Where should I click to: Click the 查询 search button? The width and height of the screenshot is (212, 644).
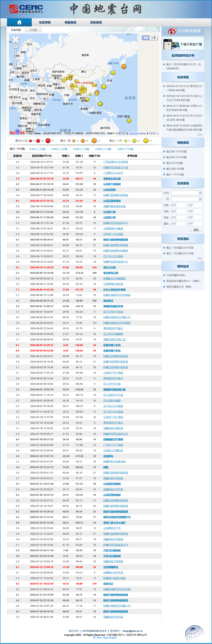(196, 230)
